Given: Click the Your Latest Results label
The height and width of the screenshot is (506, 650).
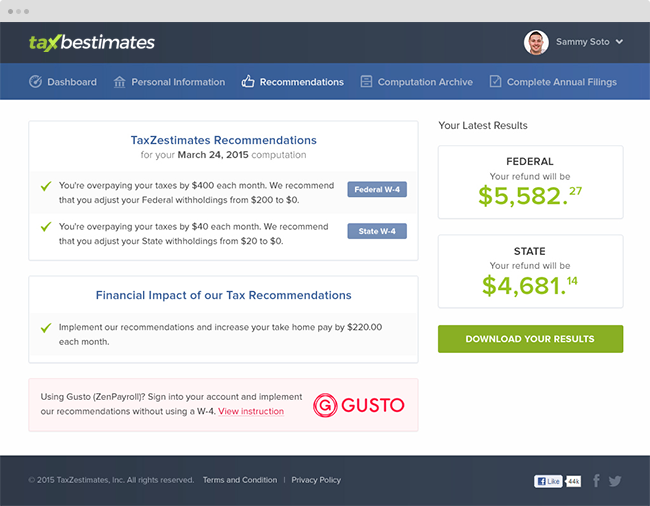Looking at the screenshot, I should click(483, 126).
